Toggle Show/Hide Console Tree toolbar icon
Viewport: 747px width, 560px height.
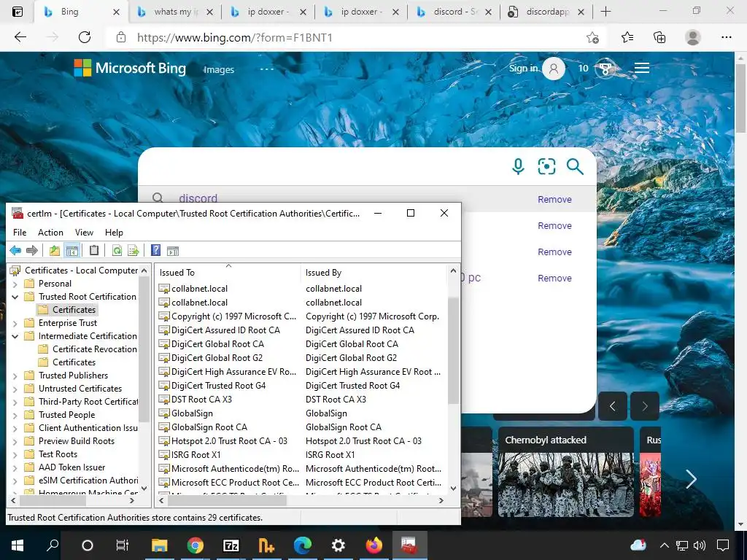[72, 251]
